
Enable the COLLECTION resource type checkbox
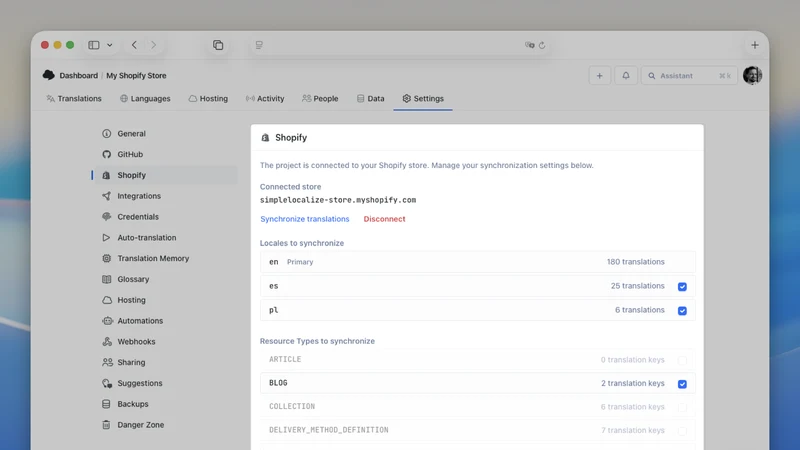tap(682, 407)
